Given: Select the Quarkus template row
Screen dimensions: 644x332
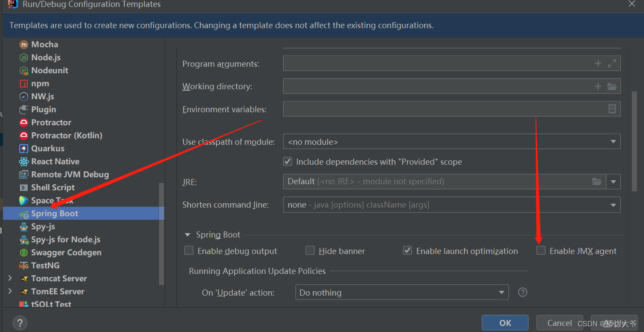Looking at the screenshot, I should tap(84, 148).
